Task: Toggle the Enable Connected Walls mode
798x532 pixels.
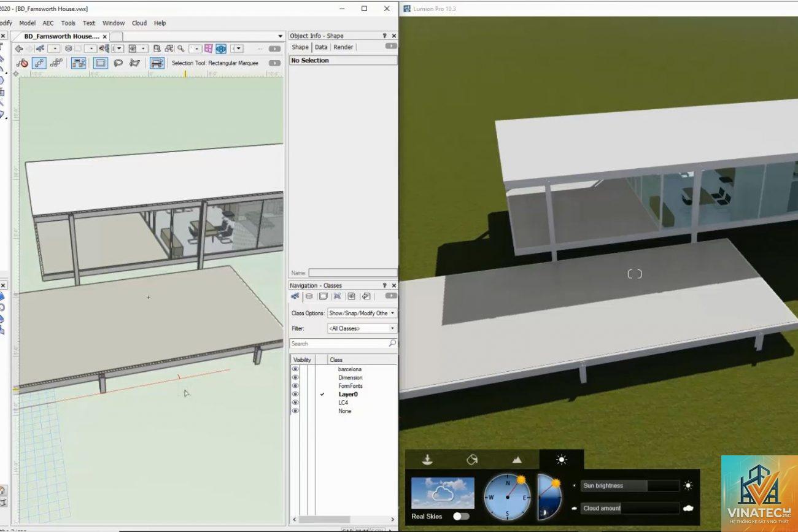Action: [79, 63]
